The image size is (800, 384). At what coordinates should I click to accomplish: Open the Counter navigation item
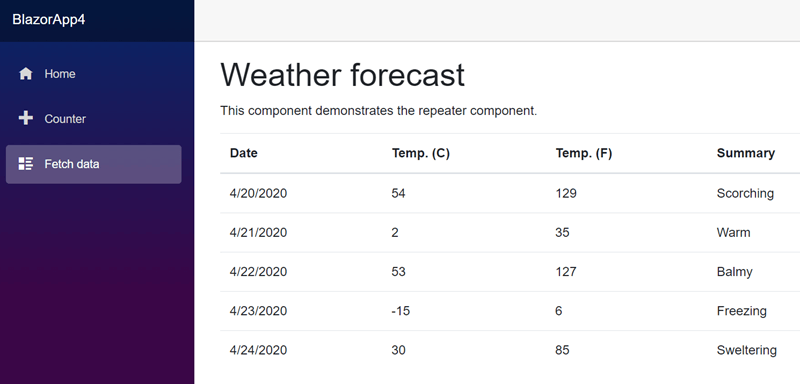pyautogui.click(x=93, y=119)
